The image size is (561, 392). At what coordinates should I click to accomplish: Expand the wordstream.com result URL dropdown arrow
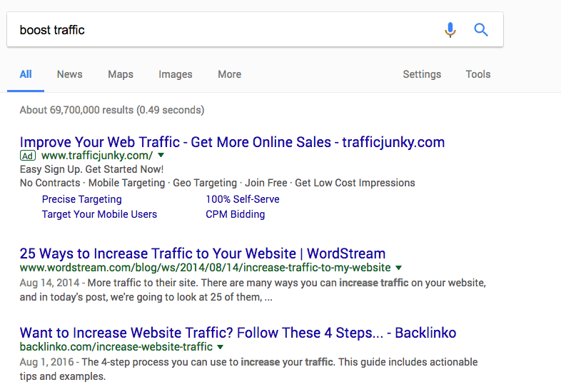tap(398, 268)
